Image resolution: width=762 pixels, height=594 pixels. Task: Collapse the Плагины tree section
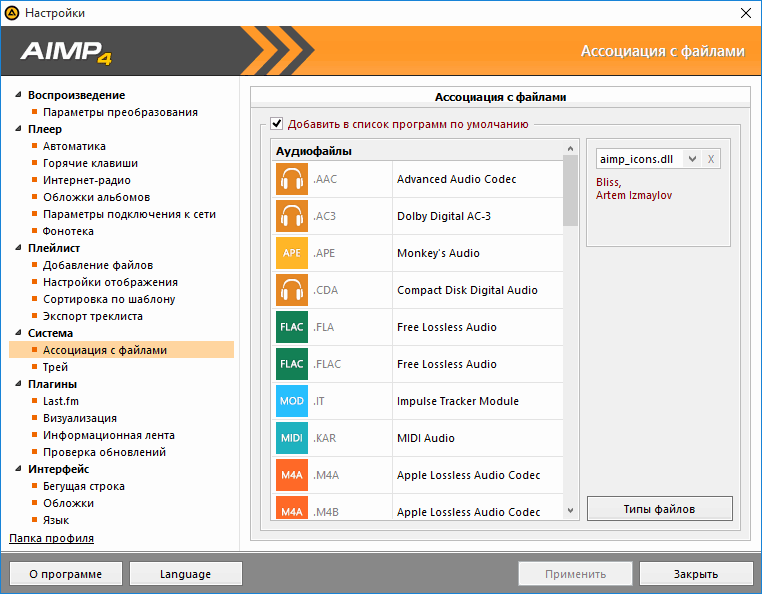click(18, 384)
